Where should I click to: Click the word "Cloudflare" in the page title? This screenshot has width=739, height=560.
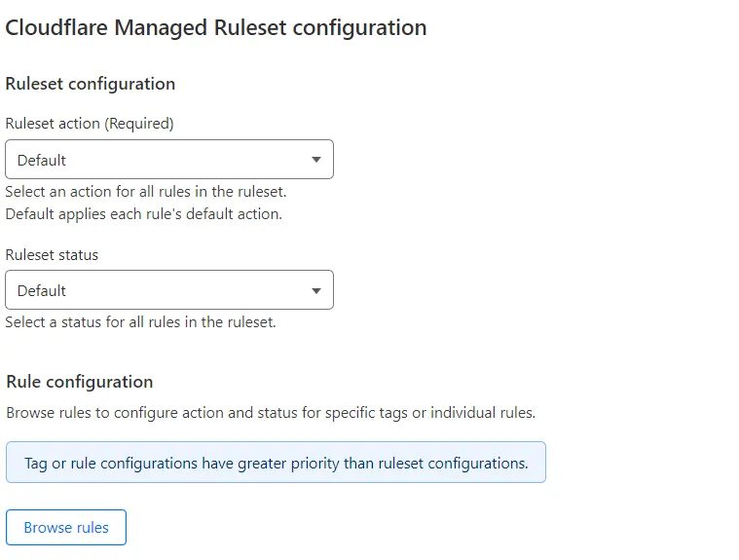[56, 27]
